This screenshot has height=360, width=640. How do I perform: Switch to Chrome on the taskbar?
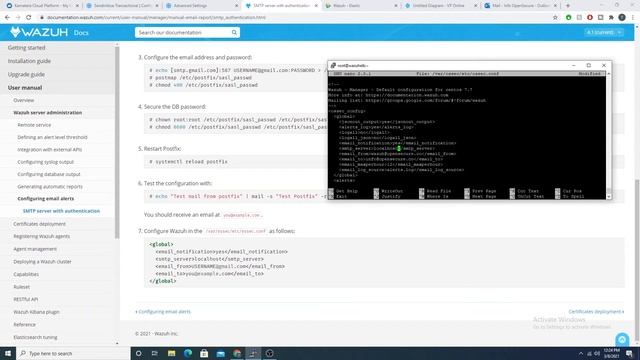[237, 353]
